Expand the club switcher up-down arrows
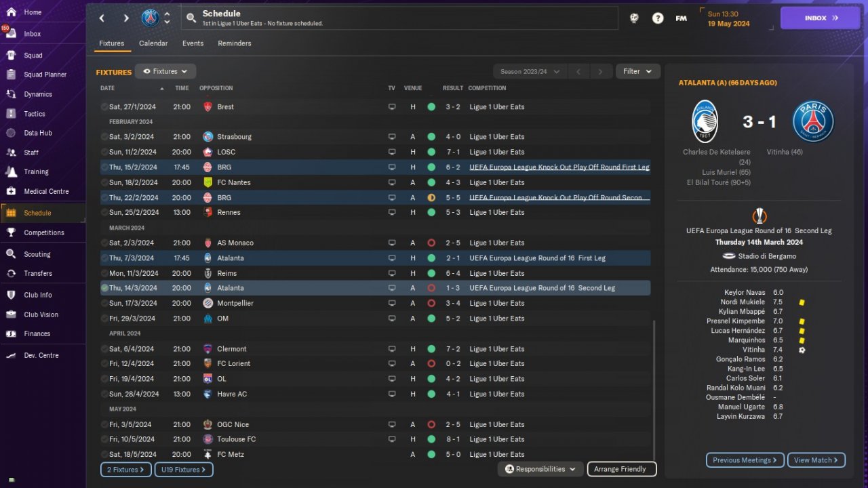 click(x=167, y=18)
